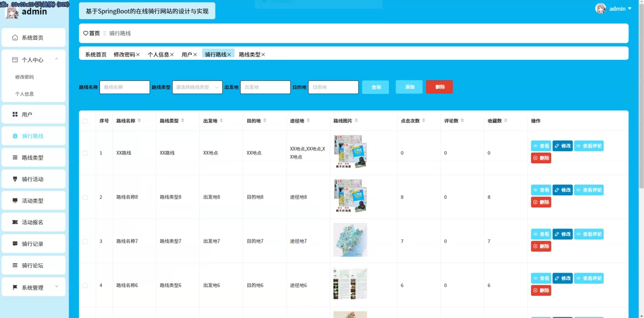Switch to the 个人信息 tab
This screenshot has width=644, height=318.
point(158,55)
